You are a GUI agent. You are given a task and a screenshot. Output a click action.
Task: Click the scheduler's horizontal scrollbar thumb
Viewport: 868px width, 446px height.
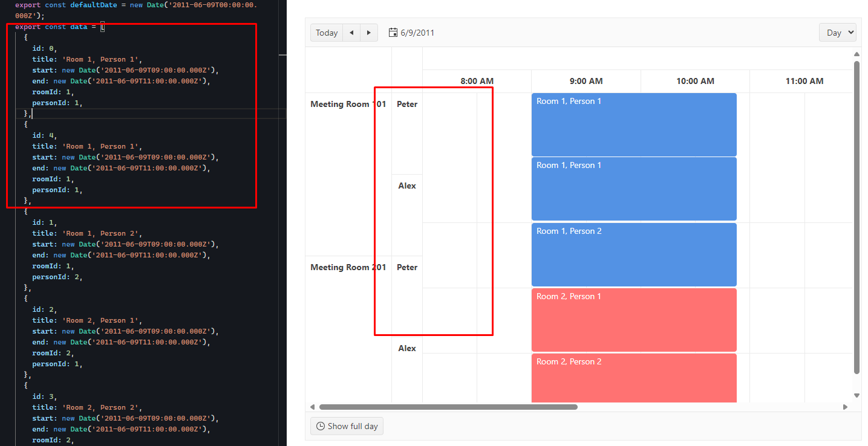tap(448, 407)
